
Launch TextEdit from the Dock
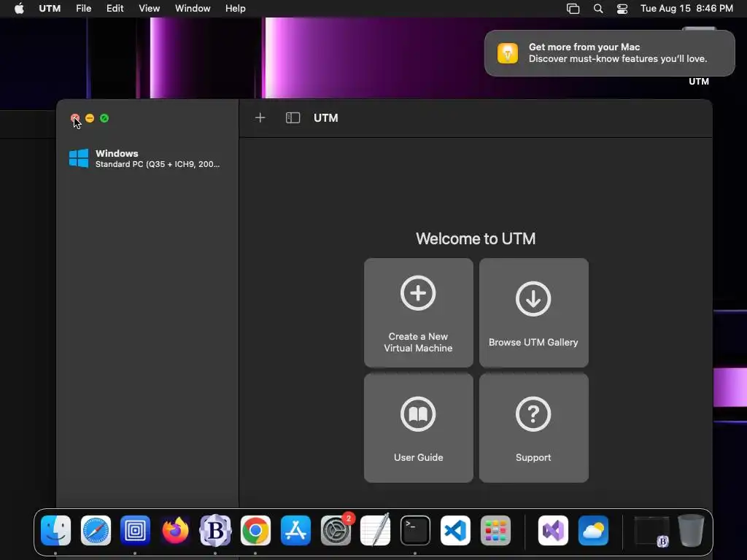(376, 530)
